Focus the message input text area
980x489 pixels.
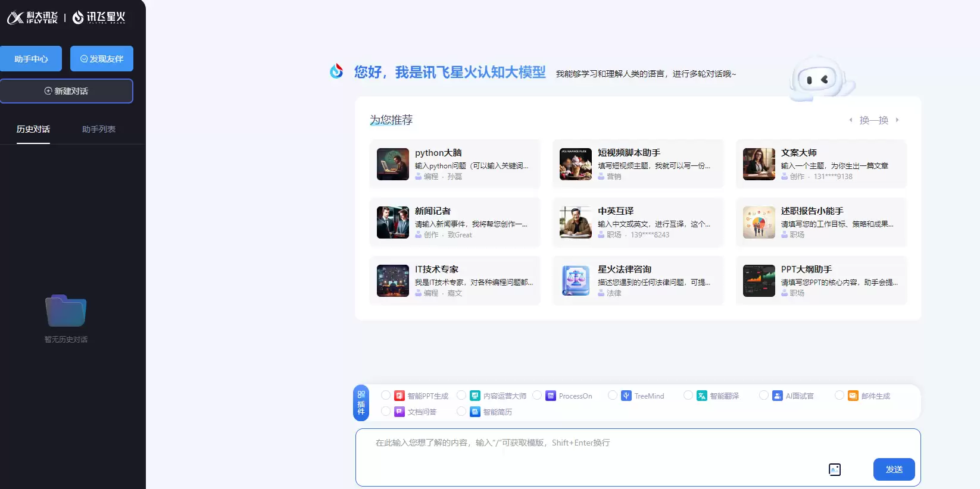pyautogui.click(x=638, y=457)
